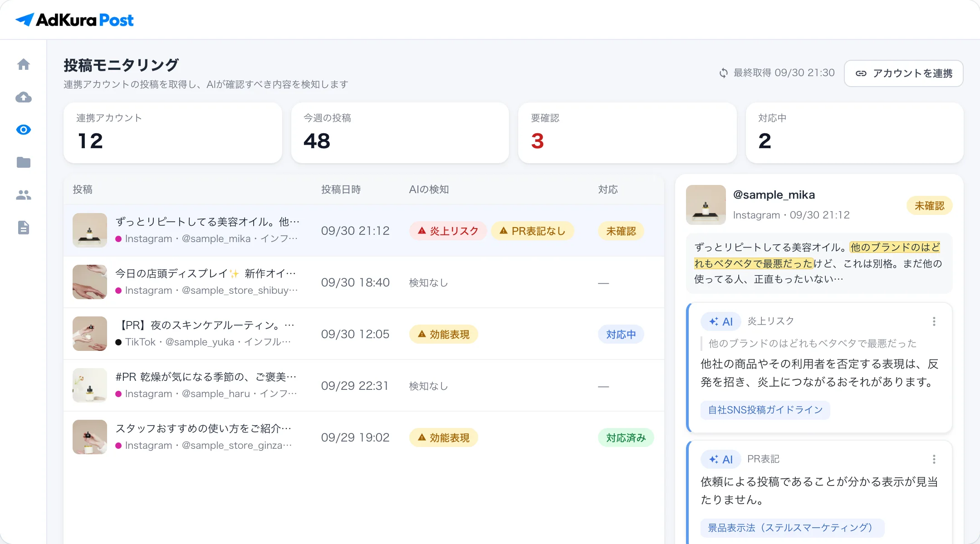Viewport: 980px width, 544px height.
Task: Open the three-dot menu on PR表記 card
Action: click(x=934, y=459)
